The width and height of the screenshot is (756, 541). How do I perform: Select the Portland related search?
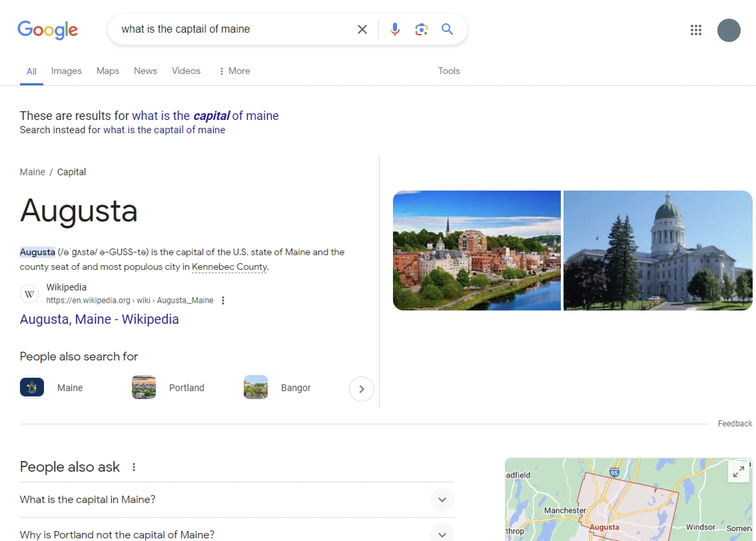(x=187, y=388)
